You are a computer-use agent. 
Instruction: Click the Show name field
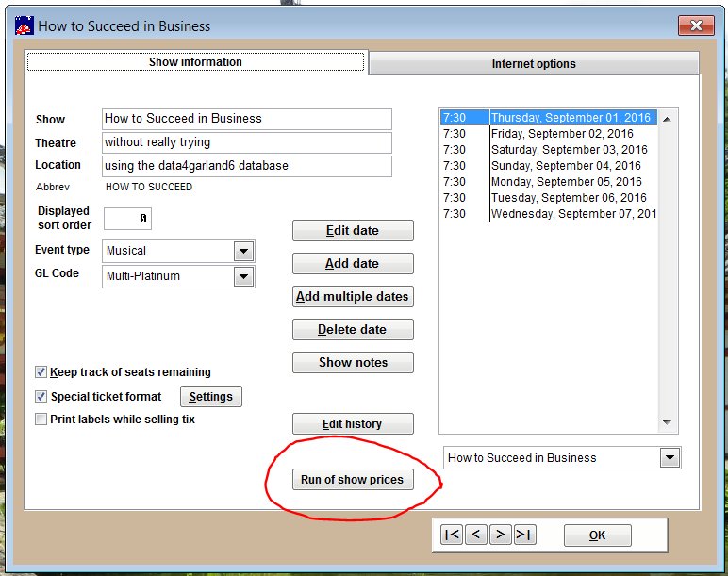[246, 119]
